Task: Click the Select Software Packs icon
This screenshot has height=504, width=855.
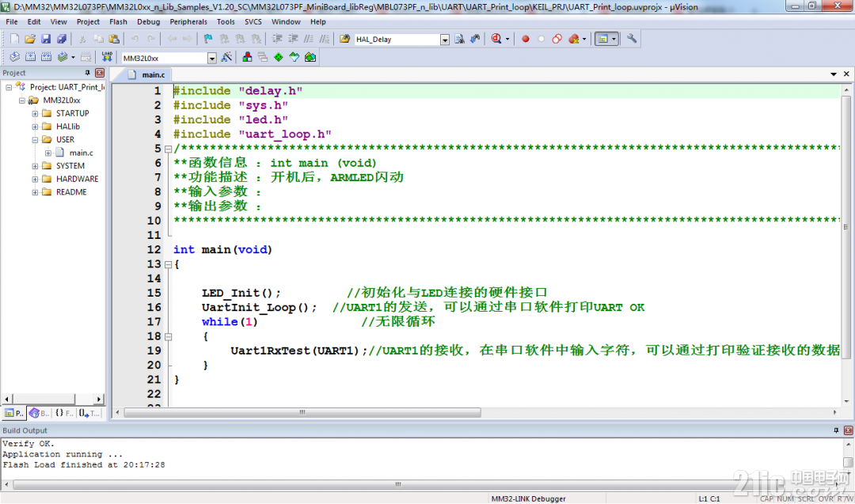Action: [294, 57]
